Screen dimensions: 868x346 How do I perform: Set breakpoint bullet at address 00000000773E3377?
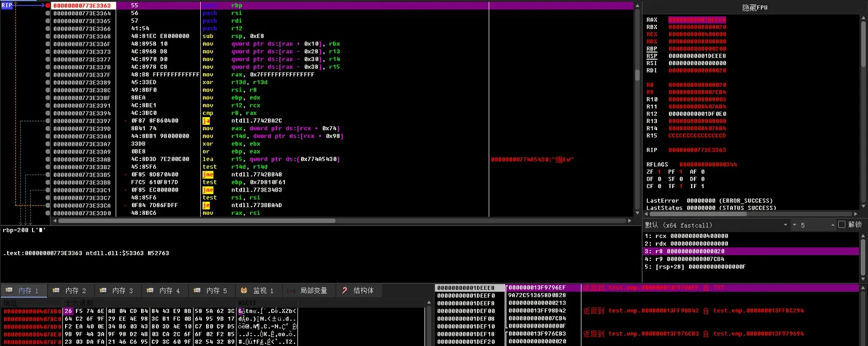point(48,59)
